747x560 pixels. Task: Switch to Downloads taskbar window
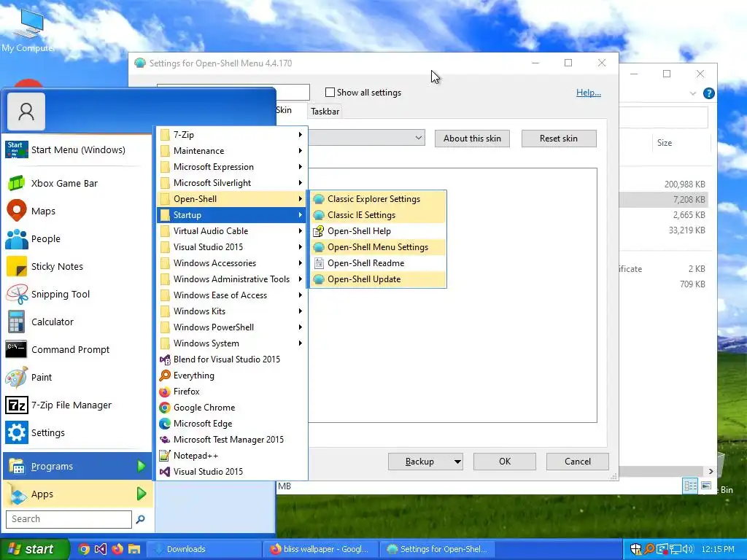point(204,549)
